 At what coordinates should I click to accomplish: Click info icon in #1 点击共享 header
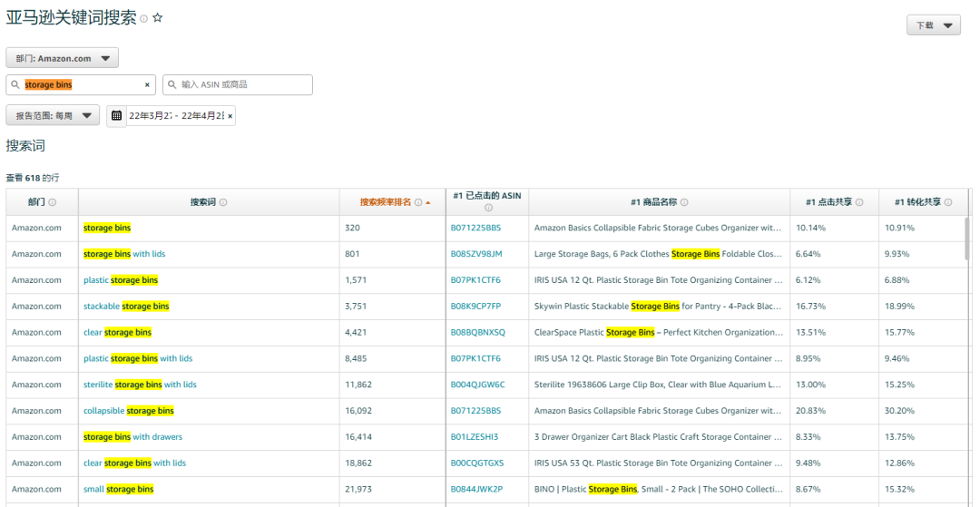(x=859, y=202)
